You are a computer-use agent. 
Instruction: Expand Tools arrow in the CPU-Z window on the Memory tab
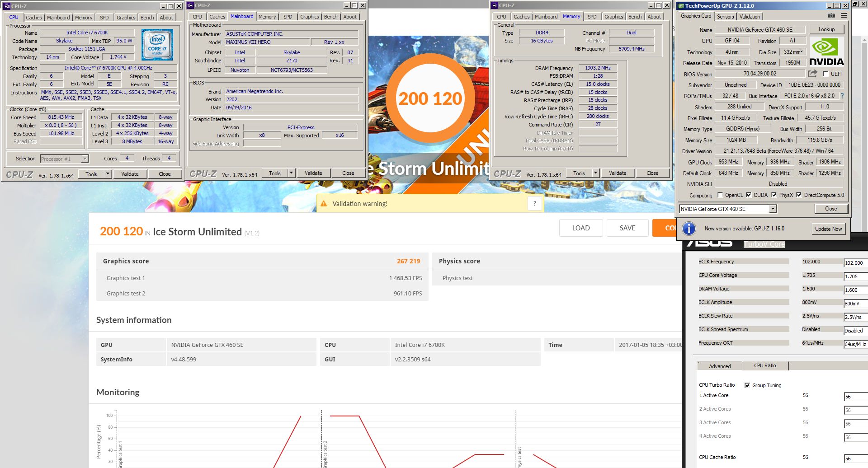(595, 173)
